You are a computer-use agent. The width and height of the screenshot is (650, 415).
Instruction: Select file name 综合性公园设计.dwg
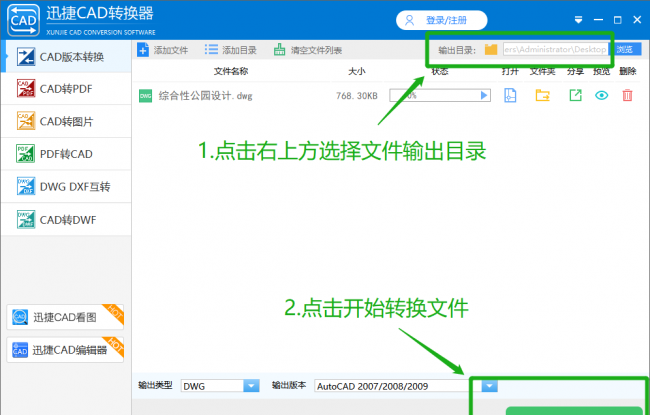pos(206,96)
